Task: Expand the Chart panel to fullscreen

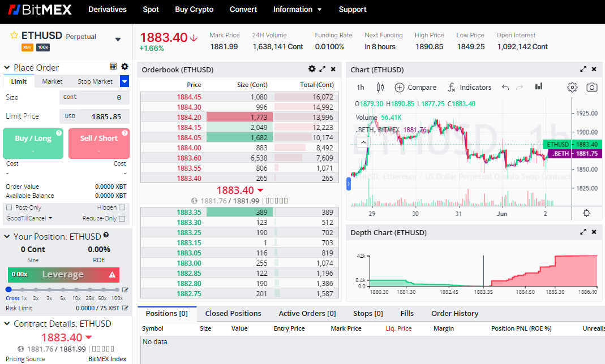Action: (x=583, y=69)
